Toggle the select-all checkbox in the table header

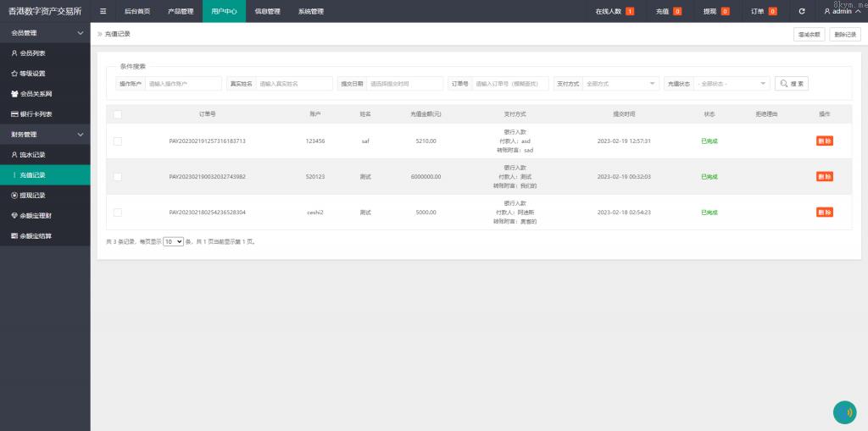118,114
